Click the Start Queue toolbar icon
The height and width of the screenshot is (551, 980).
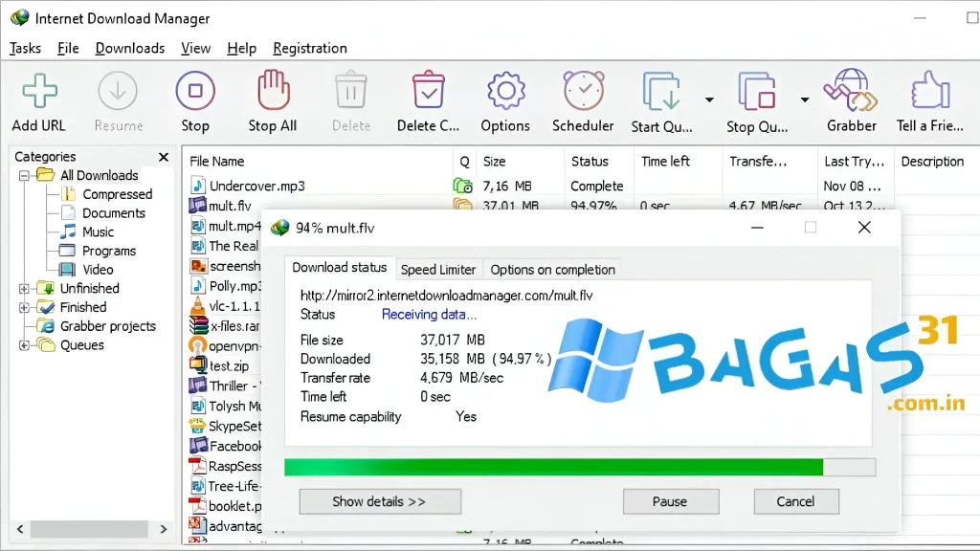pyautogui.click(x=661, y=92)
